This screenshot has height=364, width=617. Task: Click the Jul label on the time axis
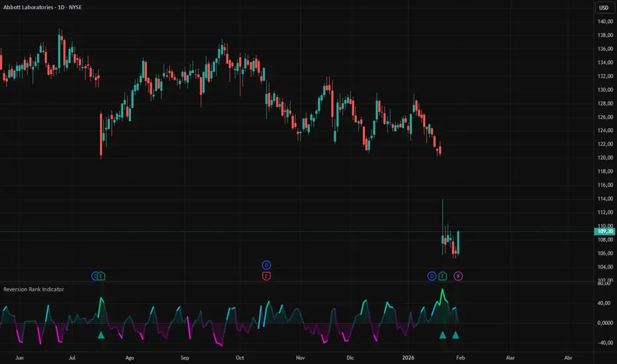72,357
